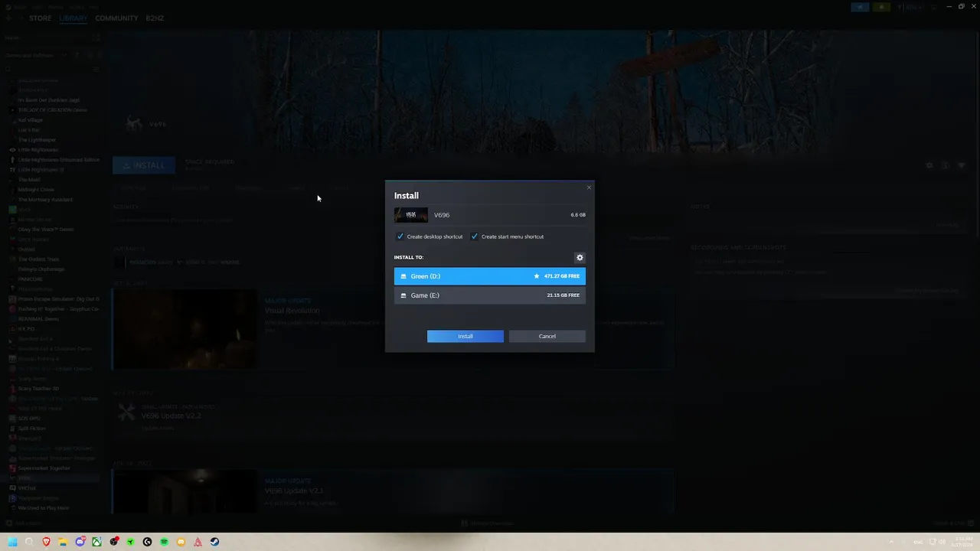
Task: Select SuperMarket Together in library
Action: pos(44,468)
